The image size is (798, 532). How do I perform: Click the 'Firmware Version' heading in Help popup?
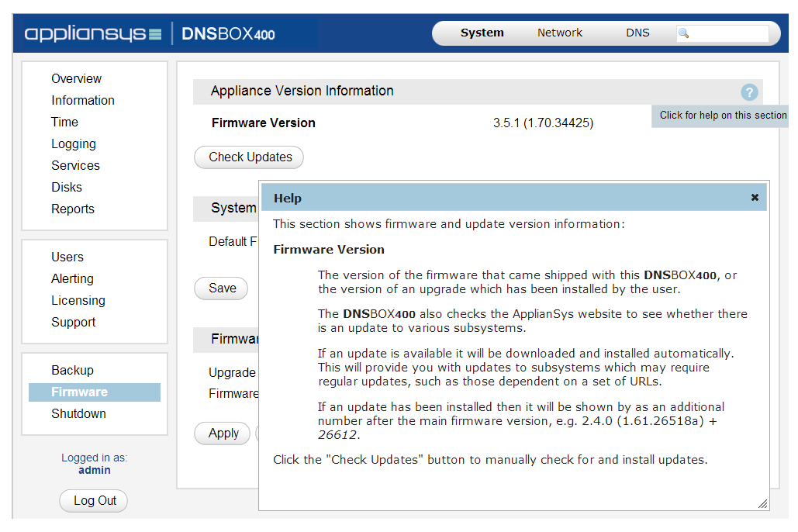(329, 250)
